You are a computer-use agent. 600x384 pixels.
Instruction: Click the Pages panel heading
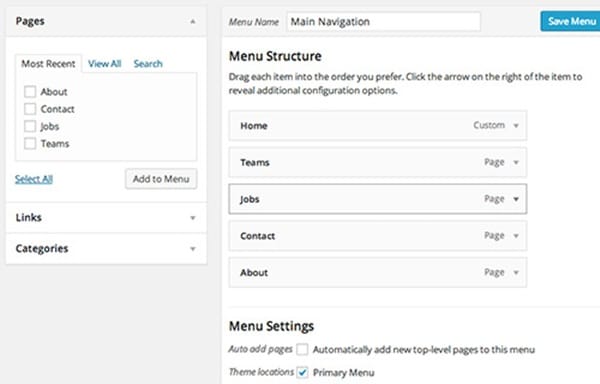pyautogui.click(x=30, y=21)
